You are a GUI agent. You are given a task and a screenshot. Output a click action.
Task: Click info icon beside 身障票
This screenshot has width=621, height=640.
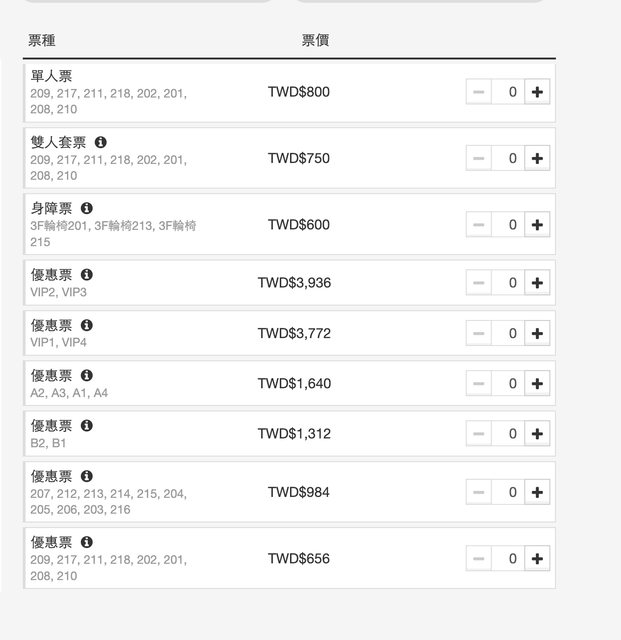click(87, 209)
